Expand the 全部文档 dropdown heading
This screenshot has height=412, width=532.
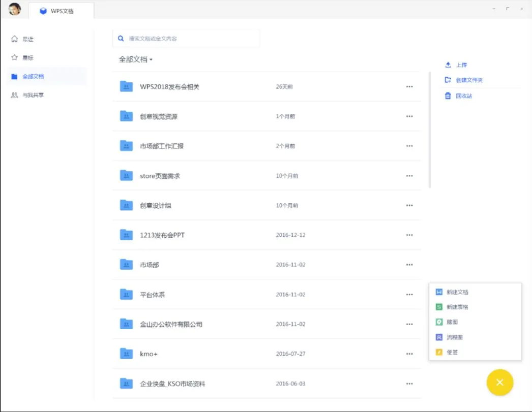135,59
